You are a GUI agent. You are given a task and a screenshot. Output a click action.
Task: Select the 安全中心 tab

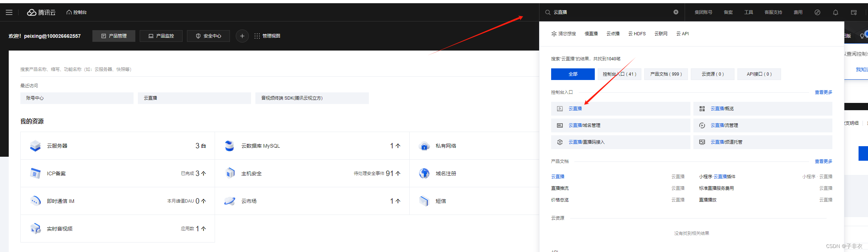pyautogui.click(x=208, y=36)
